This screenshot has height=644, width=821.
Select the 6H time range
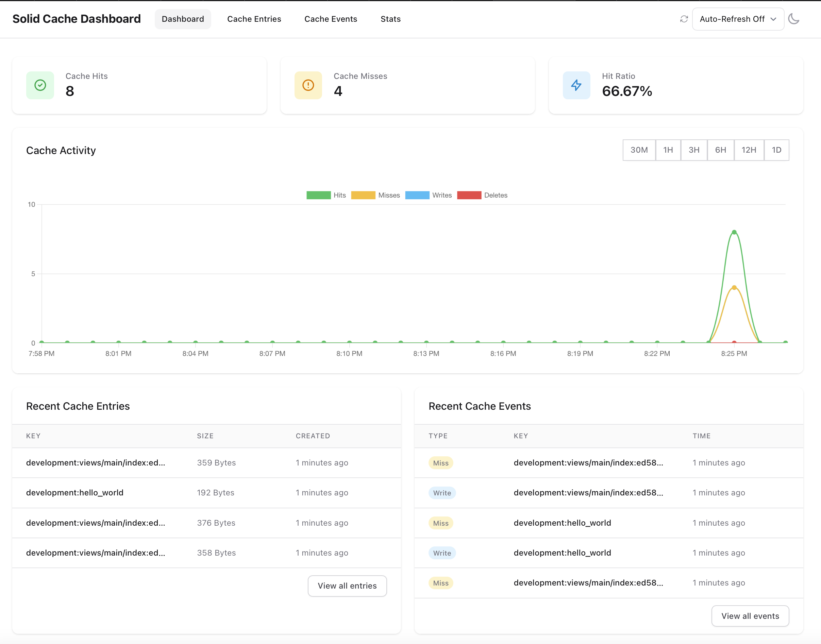(x=720, y=150)
